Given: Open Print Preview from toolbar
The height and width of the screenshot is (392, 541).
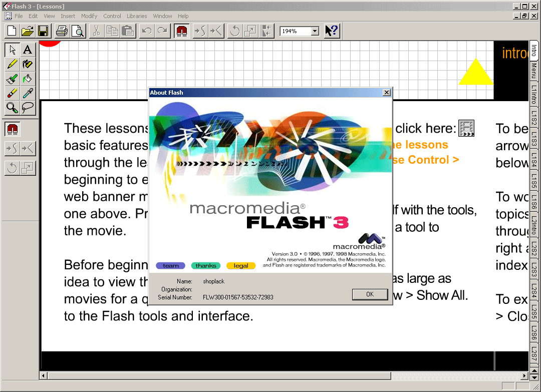Looking at the screenshot, I should pos(78,31).
